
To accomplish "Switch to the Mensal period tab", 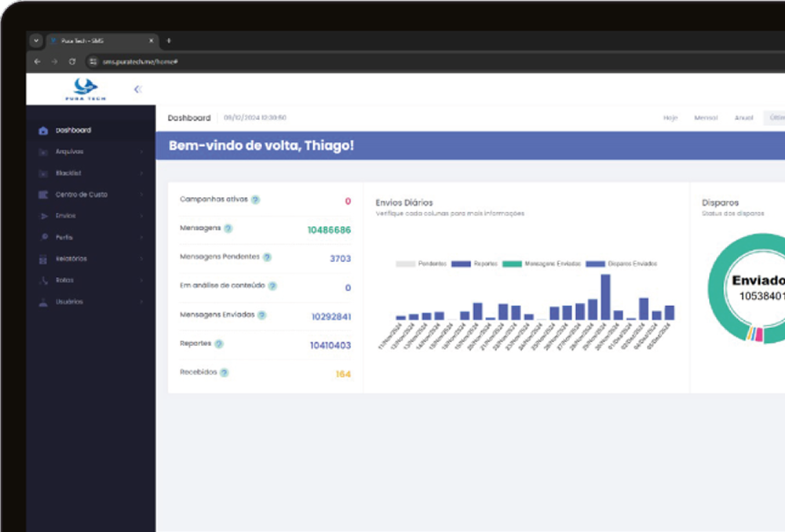I will point(705,118).
